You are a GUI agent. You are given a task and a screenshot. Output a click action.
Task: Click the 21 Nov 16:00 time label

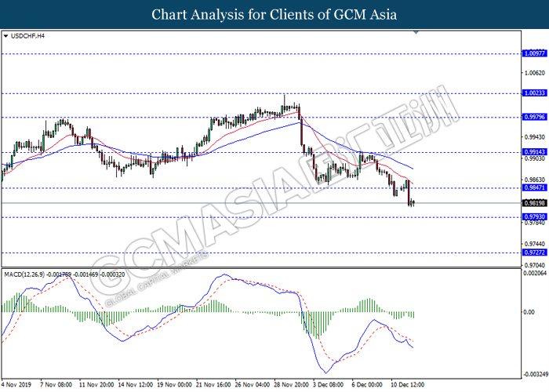click(x=213, y=385)
